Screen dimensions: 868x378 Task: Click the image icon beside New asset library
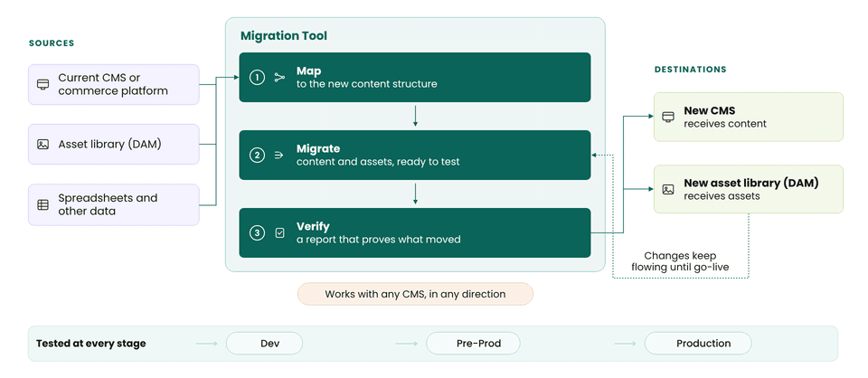click(668, 189)
